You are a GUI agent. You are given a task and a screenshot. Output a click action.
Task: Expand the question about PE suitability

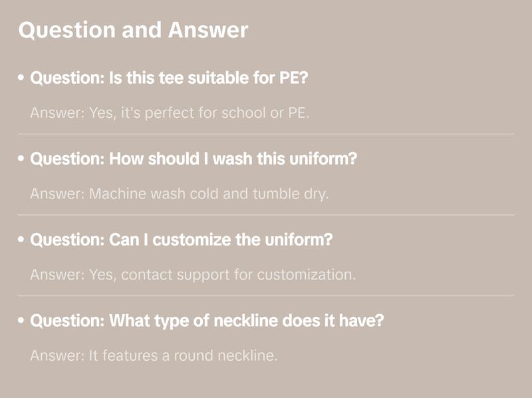point(169,78)
